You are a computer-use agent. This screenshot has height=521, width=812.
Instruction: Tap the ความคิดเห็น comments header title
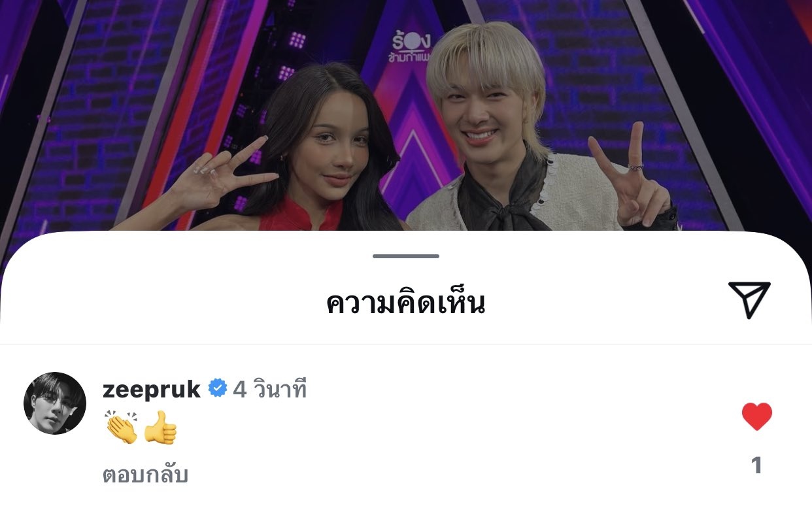(406, 303)
